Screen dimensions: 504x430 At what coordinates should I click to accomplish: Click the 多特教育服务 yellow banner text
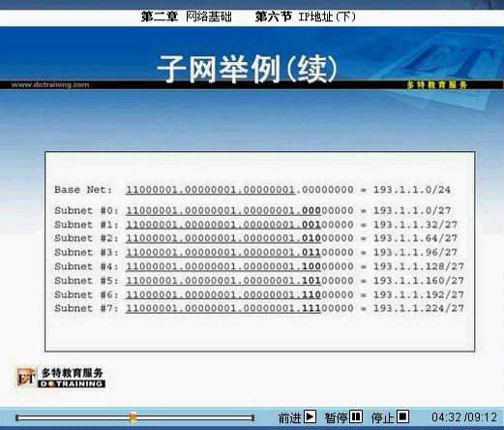[437, 85]
